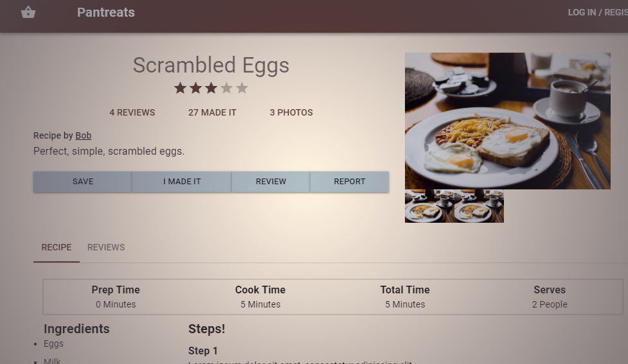The image size is (628, 364).
Task: Select the fourth rating star
Action: [226, 88]
